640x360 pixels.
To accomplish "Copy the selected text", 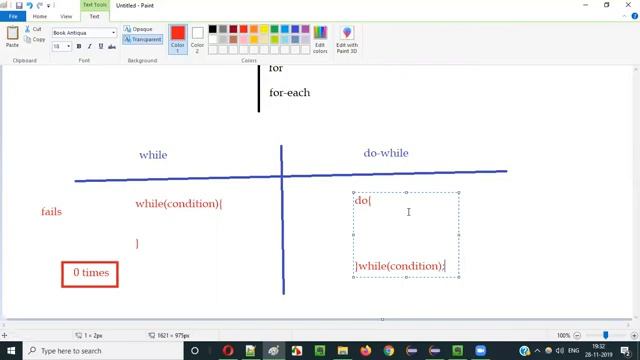I will click(x=35, y=40).
